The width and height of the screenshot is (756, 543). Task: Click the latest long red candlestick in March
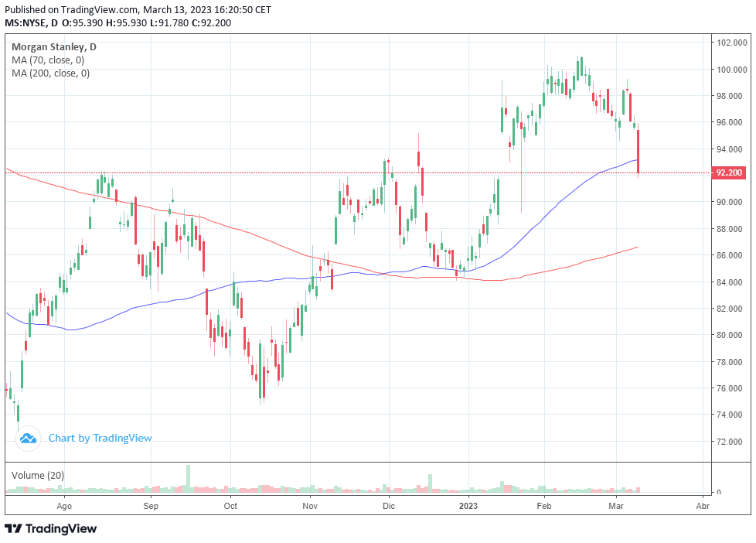(x=639, y=151)
